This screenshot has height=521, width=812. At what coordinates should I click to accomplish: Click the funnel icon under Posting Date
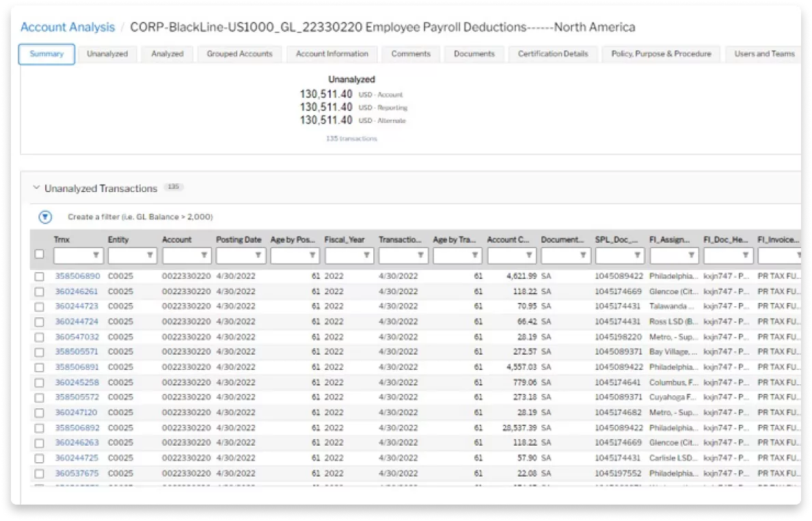pos(258,255)
